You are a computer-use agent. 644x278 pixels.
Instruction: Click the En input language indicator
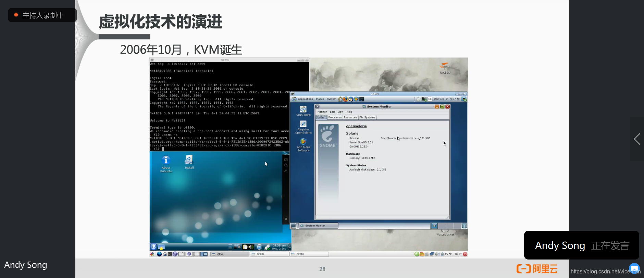click(x=430, y=99)
